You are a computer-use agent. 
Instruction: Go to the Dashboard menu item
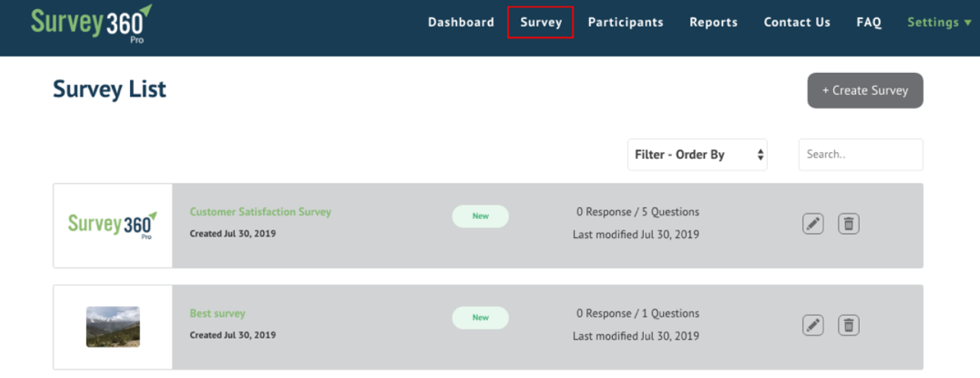(x=461, y=22)
